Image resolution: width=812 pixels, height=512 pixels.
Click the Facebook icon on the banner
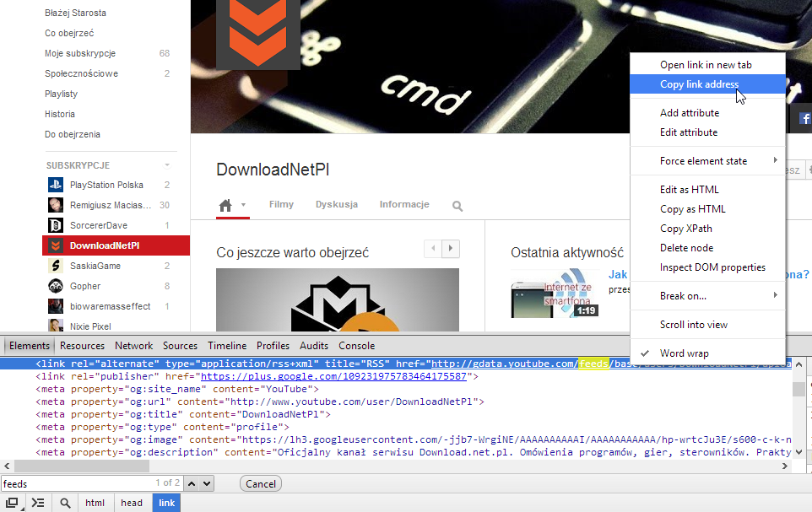point(805,119)
